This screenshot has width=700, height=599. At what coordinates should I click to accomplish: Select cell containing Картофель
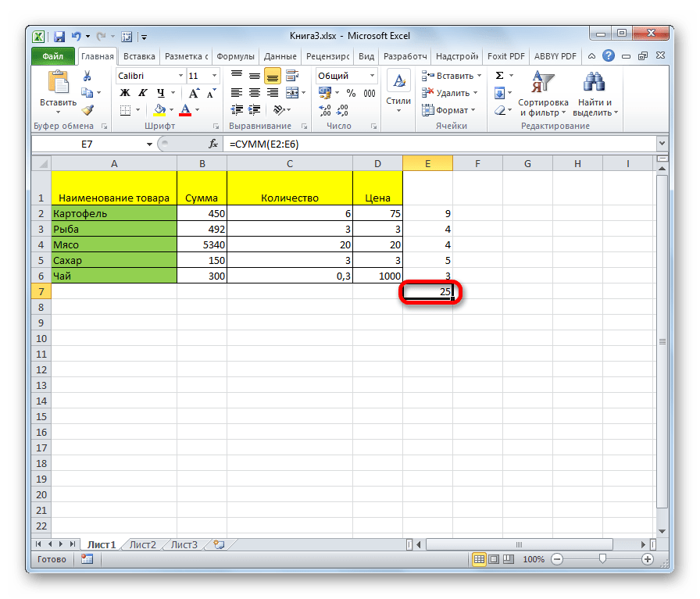(x=114, y=213)
